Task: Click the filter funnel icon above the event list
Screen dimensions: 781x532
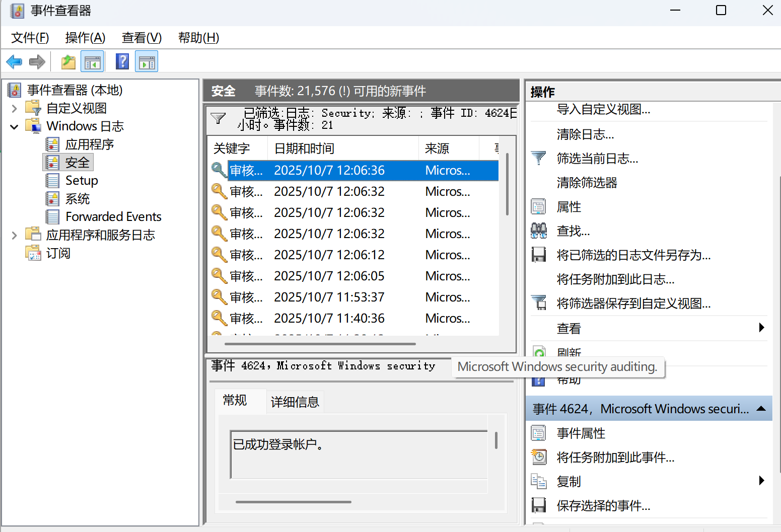Action: (218, 118)
